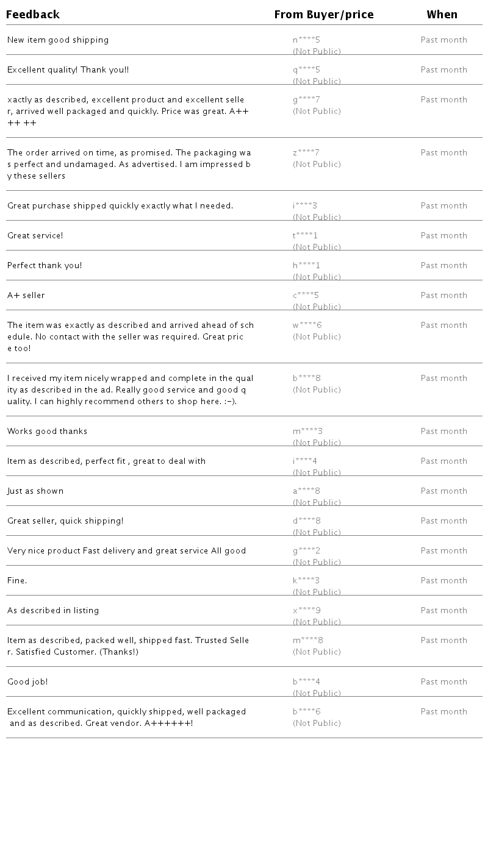Click the 'Works good thanks' feedback
Image resolution: width=488 pixels, height=868 pixels.
[x=47, y=432]
